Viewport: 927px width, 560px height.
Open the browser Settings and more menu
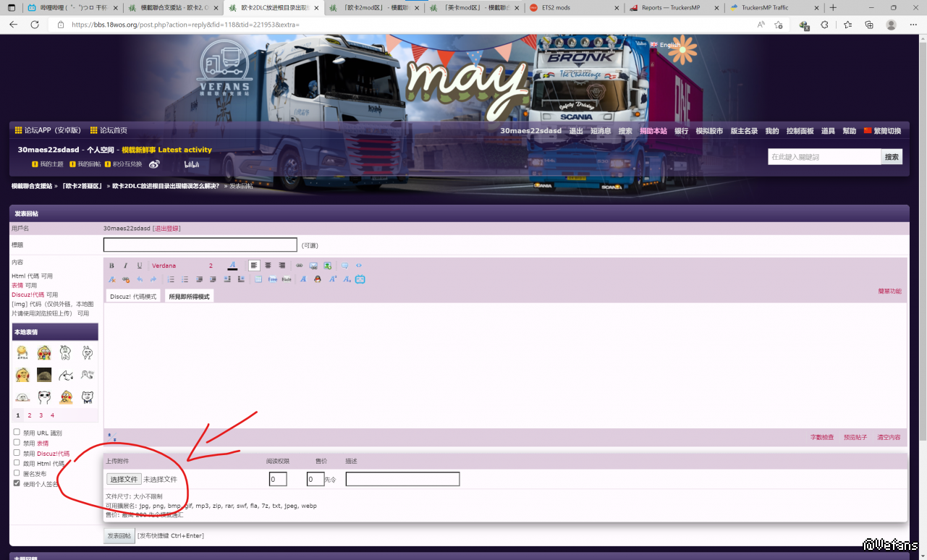tap(913, 25)
